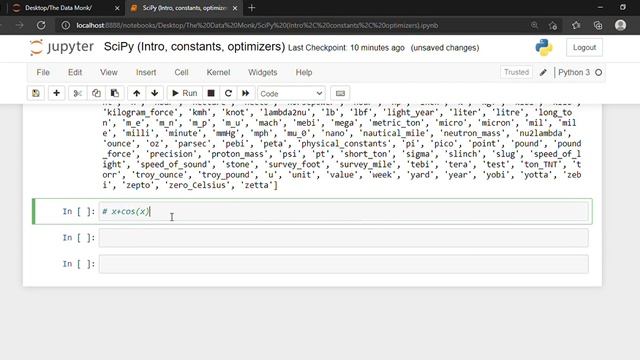The height and width of the screenshot is (360, 640).
Task: Open browser collections icon
Action: click(598, 25)
